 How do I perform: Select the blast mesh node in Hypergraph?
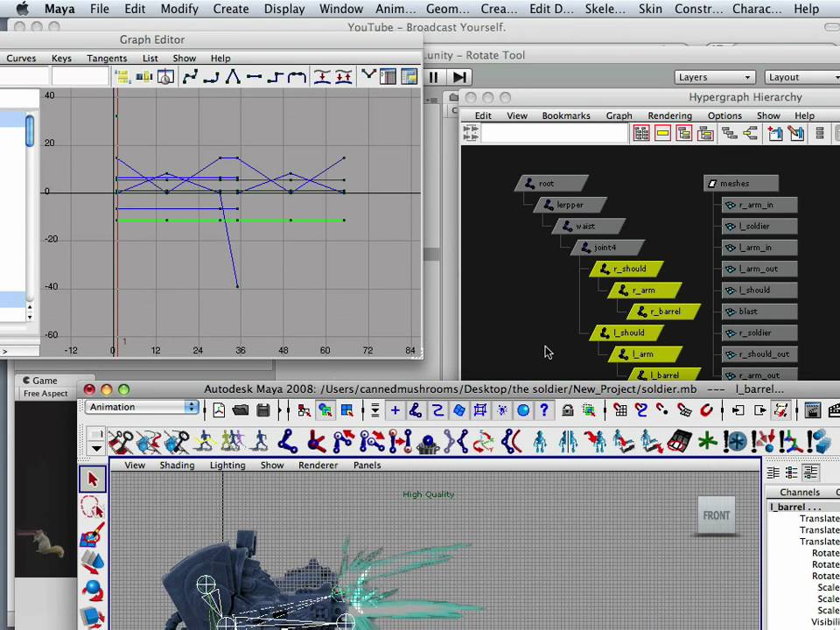click(759, 311)
